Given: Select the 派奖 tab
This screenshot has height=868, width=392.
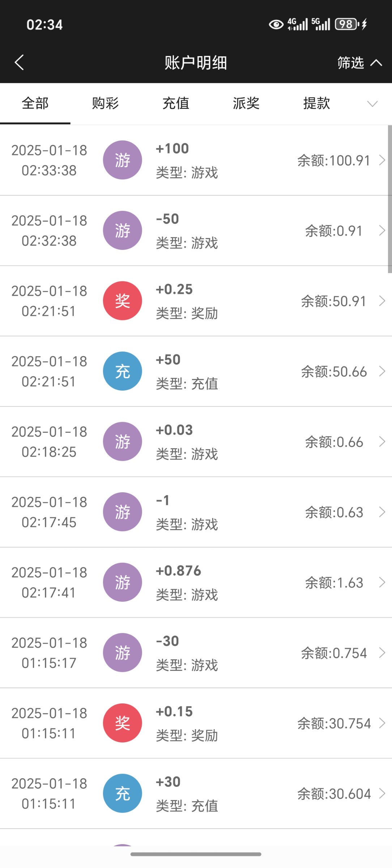Looking at the screenshot, I should click(x=246, y=103).
